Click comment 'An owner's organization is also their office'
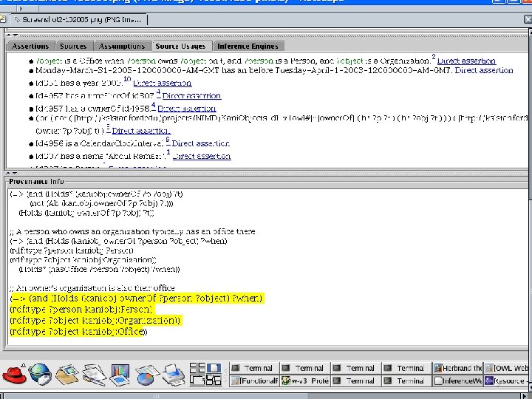The width and height of the screenshot is (532, 399). (92, 288)
